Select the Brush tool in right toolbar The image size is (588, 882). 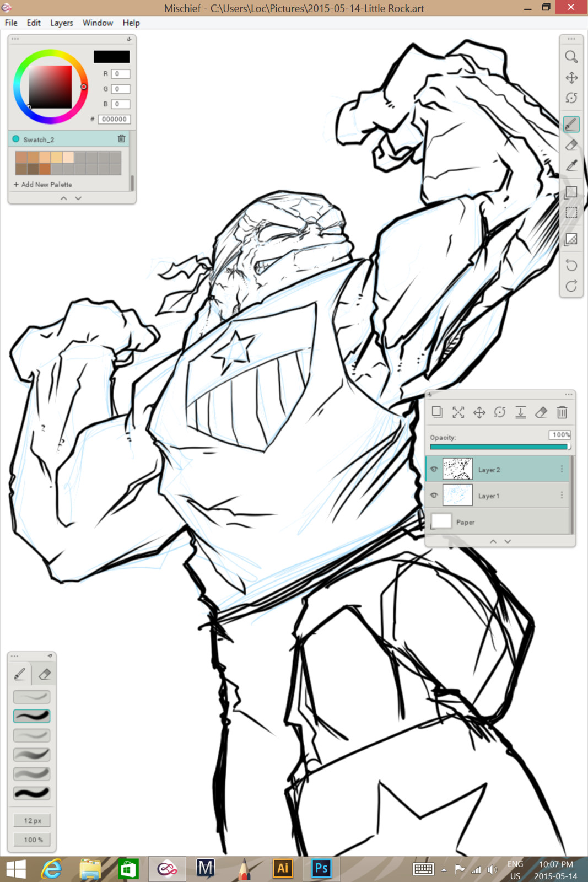(x=571, y=124)
